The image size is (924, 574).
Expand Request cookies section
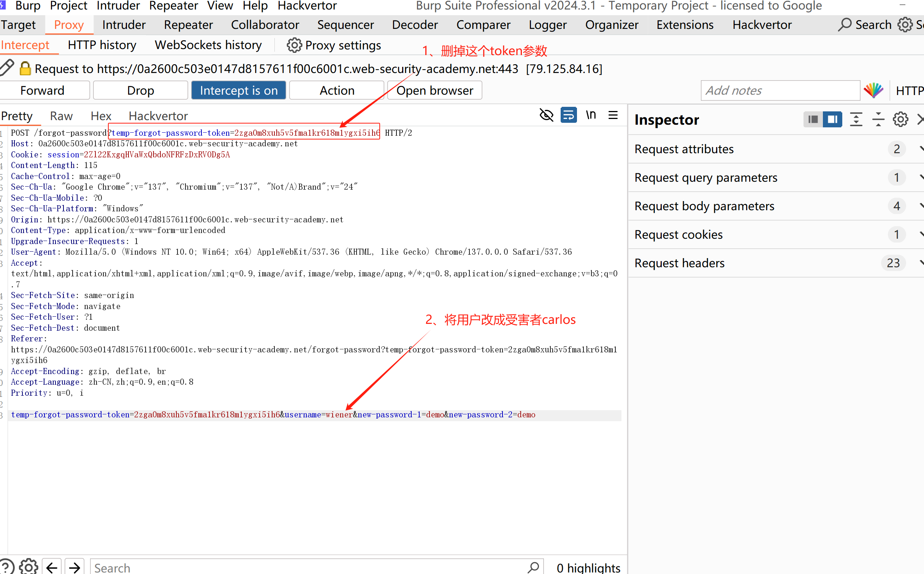point(678,235)
